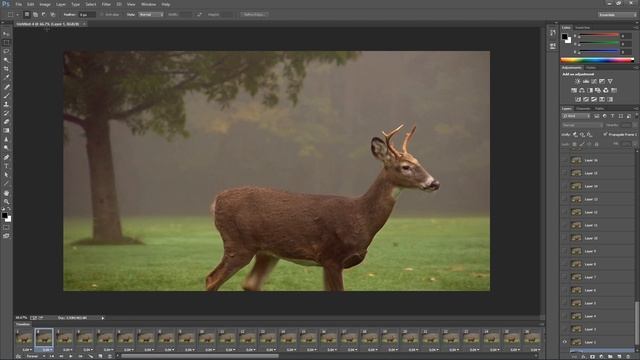Click Add to selection icon in options bar
The height and width of the screenshot is (360, 640).
[x=36, y=14]
